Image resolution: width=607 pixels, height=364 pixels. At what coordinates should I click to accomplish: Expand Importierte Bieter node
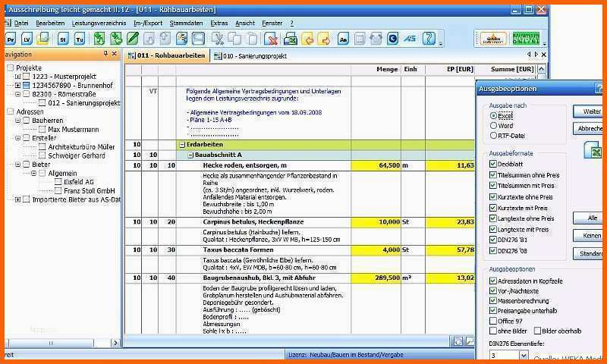point(17,199)
